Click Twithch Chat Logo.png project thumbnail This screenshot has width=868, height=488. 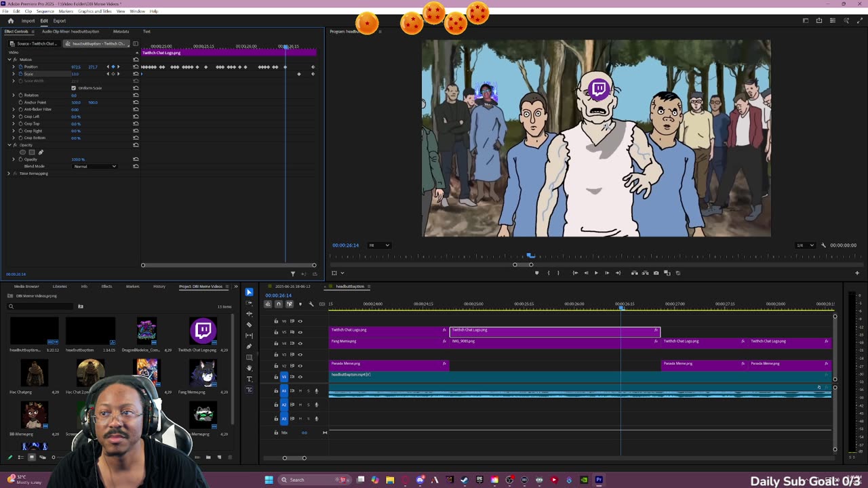[x=203, y=331]
